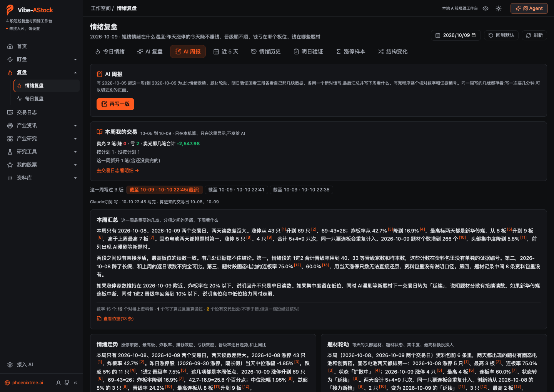
Task: Select version 截至 10-09 · 10-10 22:38
Action: click(x=301, y=190)
